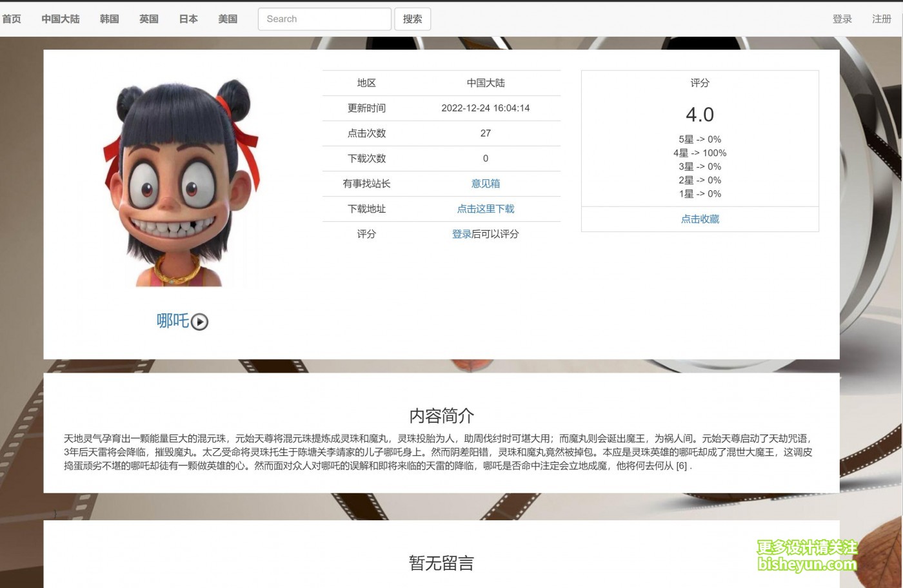The image size is (903, 588).
Task: Select the 内容简介 heading
Action: click(442, 416)
